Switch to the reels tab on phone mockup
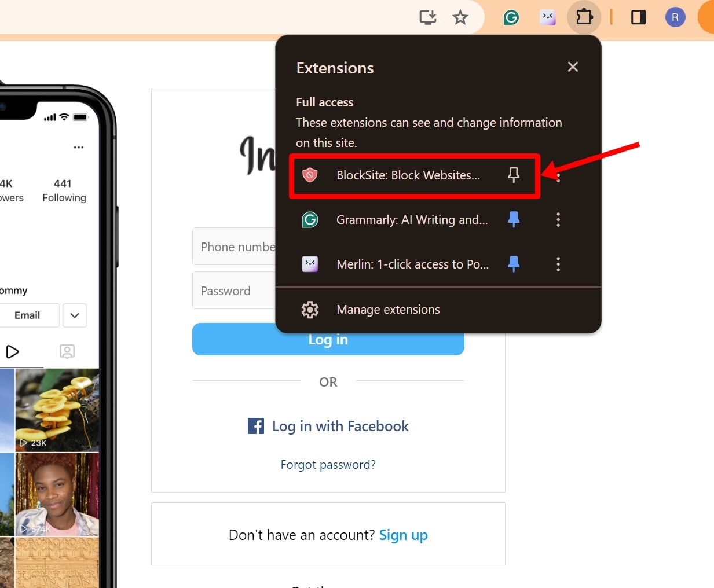Screen dimensions: 714x588 pyautogui.click(x=12, y=351)
